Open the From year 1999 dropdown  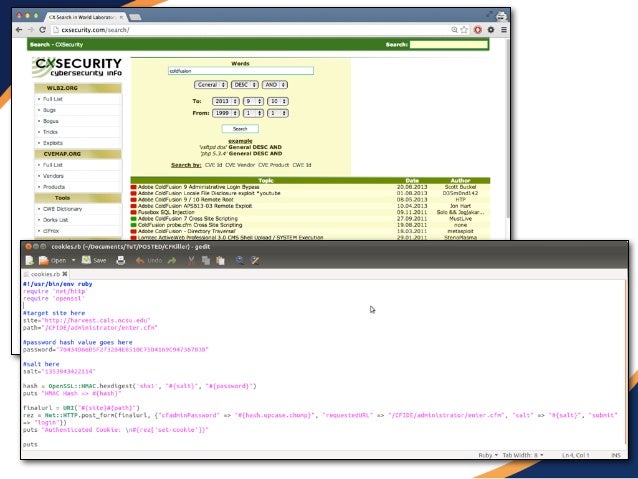coord(225,113)
